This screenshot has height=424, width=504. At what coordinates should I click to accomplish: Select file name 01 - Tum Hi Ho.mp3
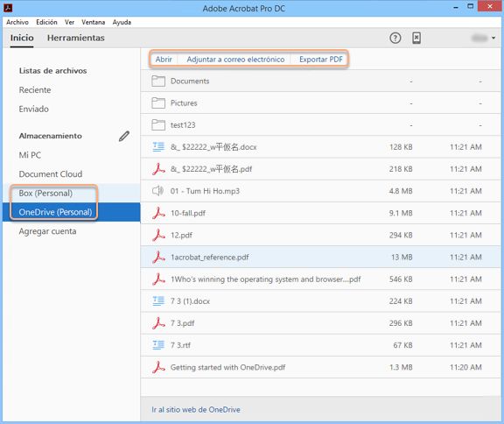(205, 191)
